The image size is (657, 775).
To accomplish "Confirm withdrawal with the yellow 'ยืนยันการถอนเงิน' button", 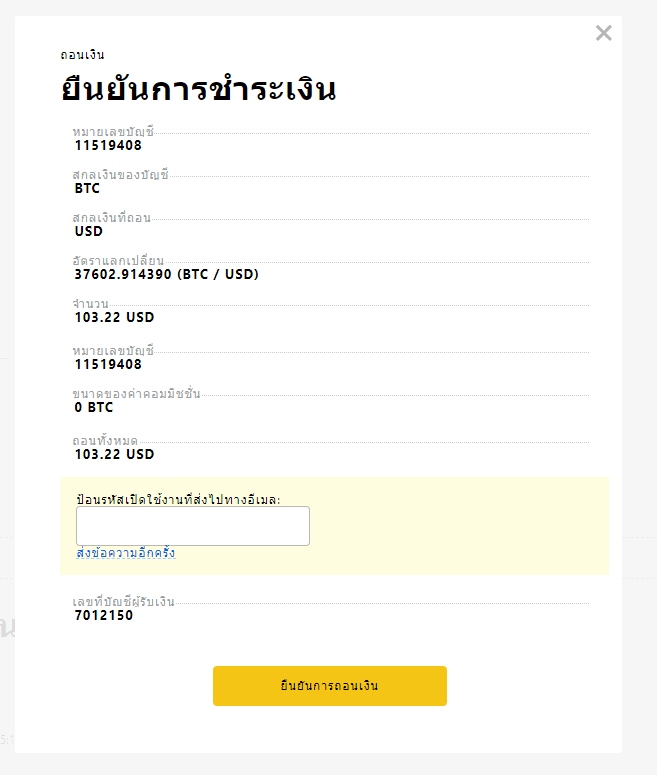I will point(330,686).
